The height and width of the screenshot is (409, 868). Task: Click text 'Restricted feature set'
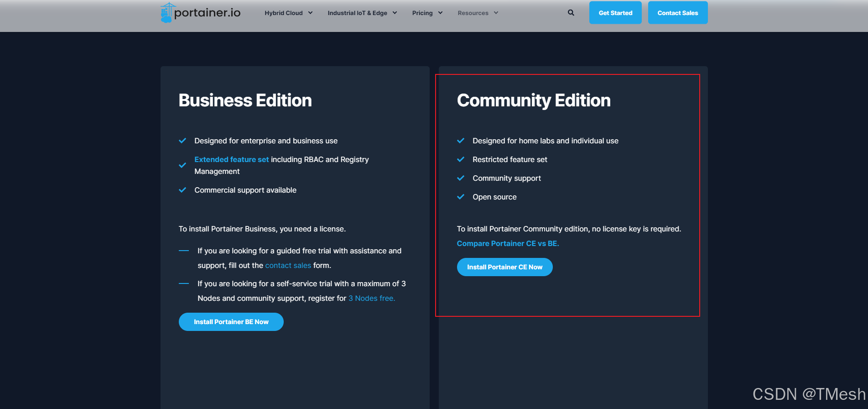tap(510, 159)
